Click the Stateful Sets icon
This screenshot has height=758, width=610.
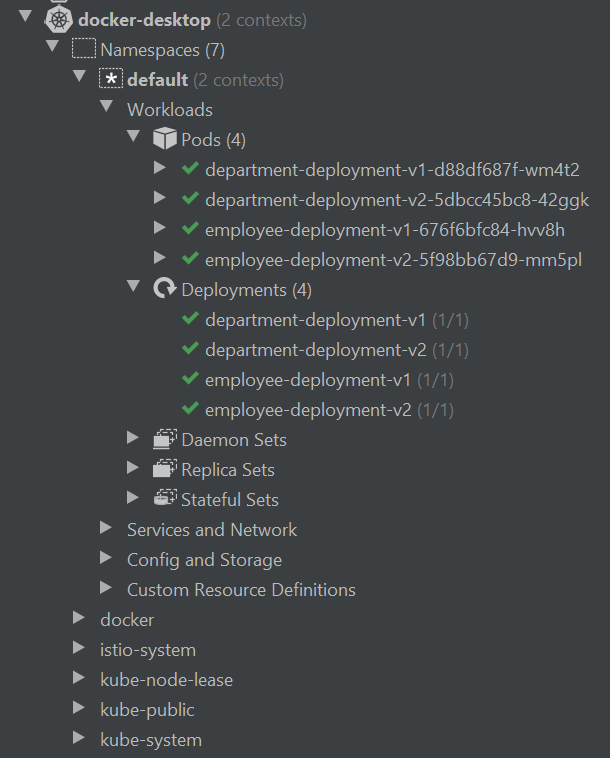164,500
